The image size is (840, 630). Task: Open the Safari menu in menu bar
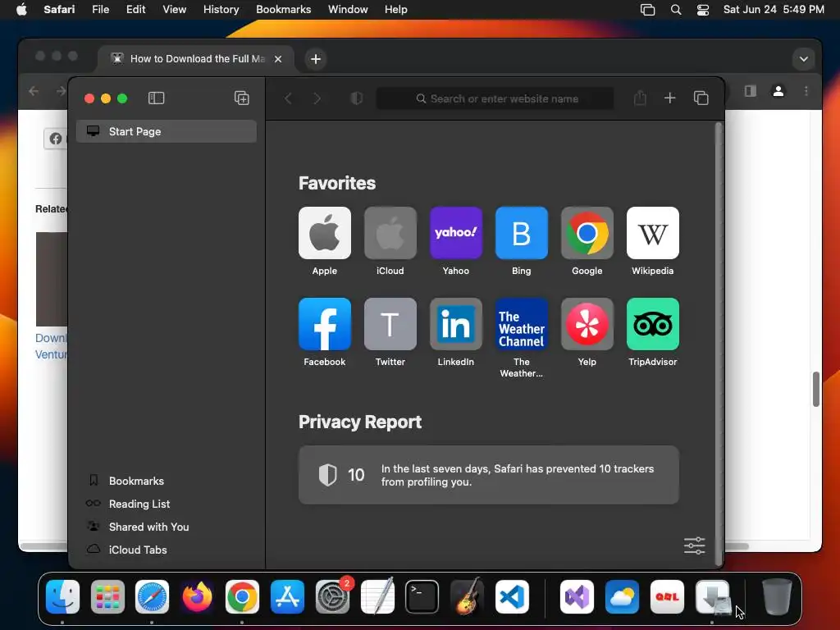(59, 10)
